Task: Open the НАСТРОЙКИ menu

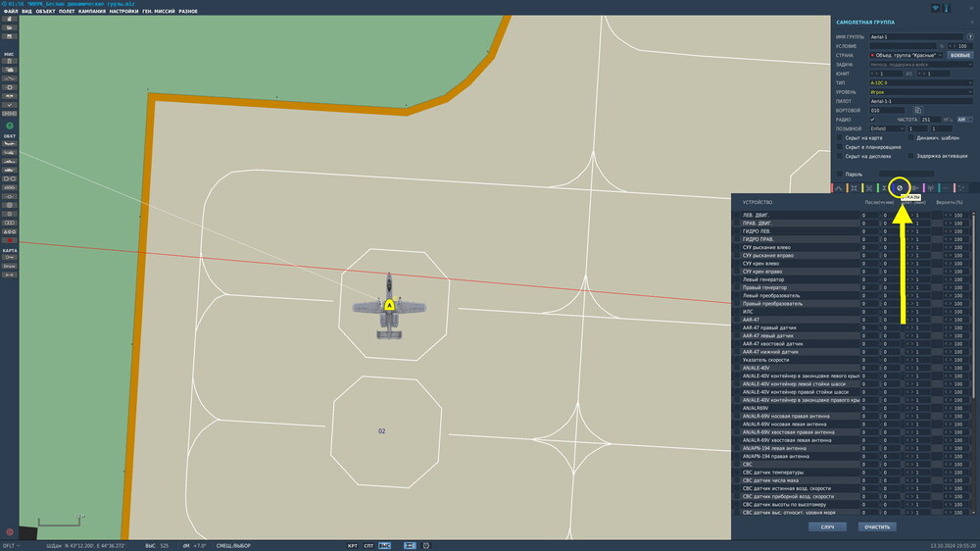Action: (123, 11)
